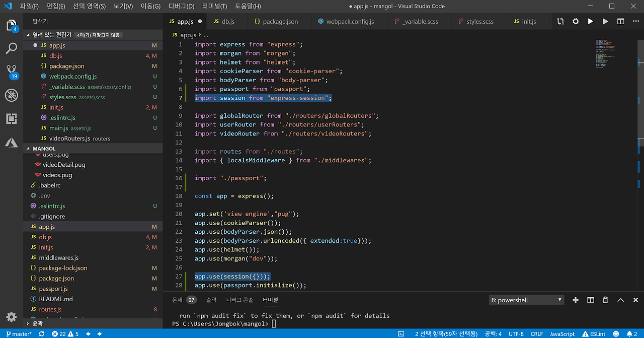Click the gear icon in editor toolbar
The width and height of the screenshot is (644, 338).
[x=576, y=22]
